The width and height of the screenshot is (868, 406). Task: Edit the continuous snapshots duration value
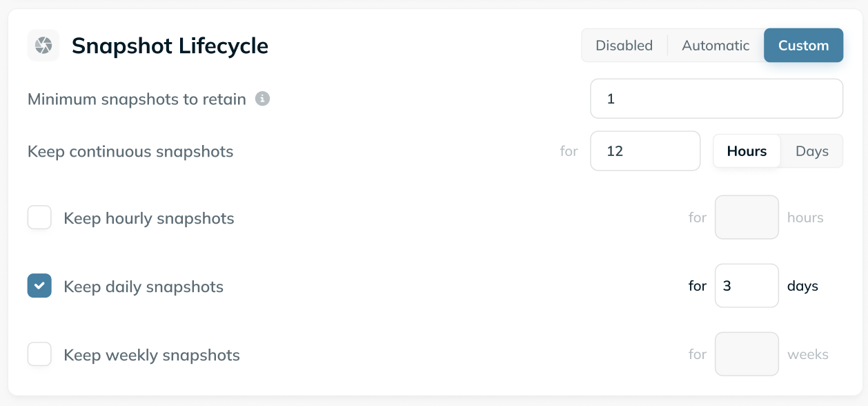[x=644, y=151]
